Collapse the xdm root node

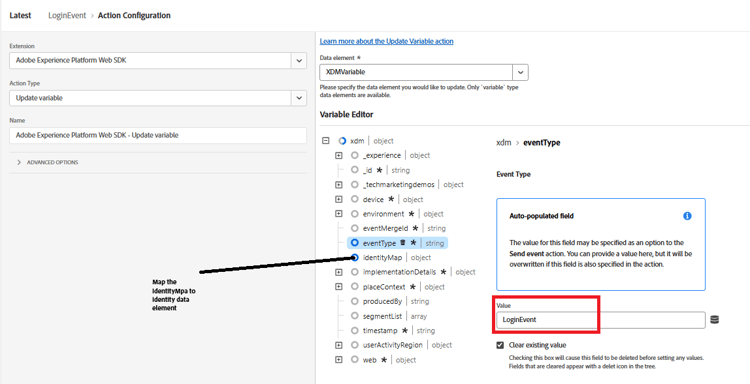pos(326,141)
